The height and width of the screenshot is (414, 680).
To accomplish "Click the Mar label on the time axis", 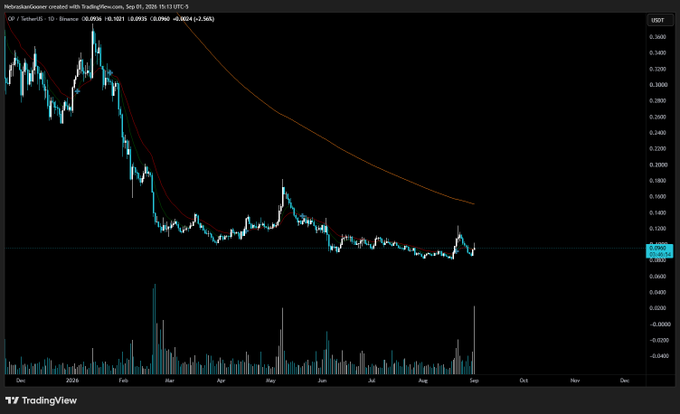I will 170,381.
